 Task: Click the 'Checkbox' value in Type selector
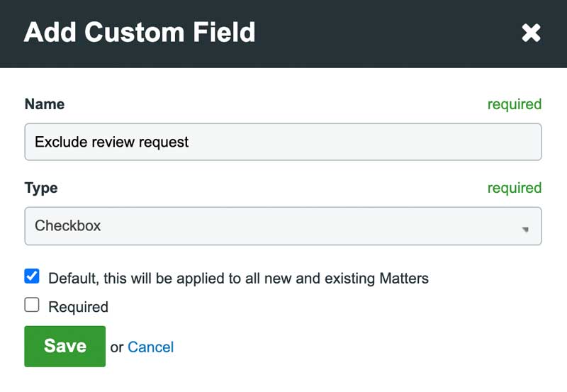(x=68, y=226)
